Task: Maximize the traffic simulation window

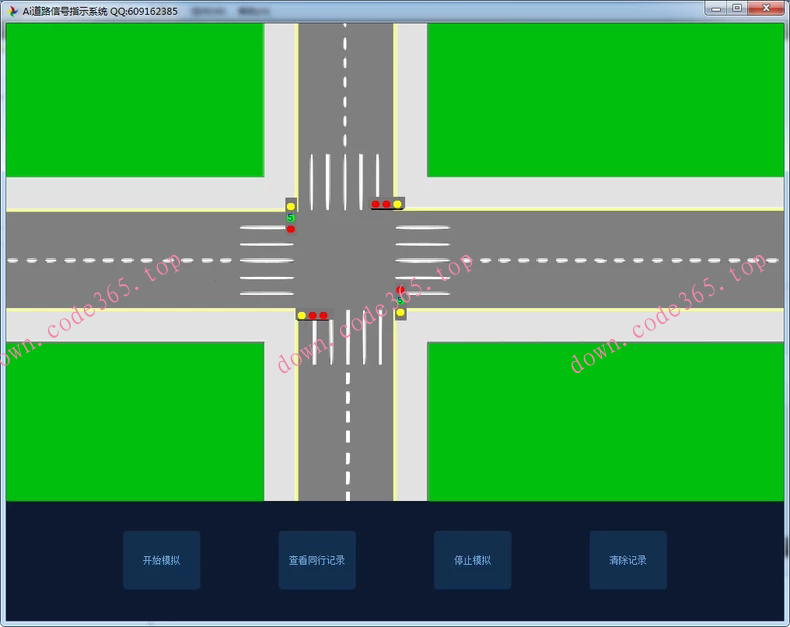Action: (737, 8)
